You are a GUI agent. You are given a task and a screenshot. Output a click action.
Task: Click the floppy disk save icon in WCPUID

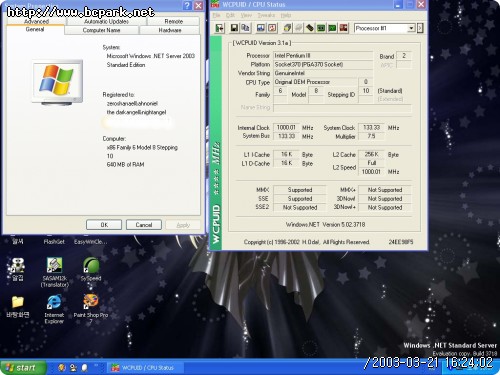(234, 28)
